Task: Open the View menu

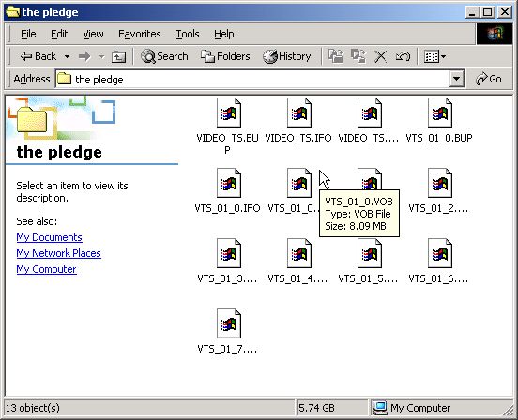Action: pyautogui.click(x=93, y=34)
